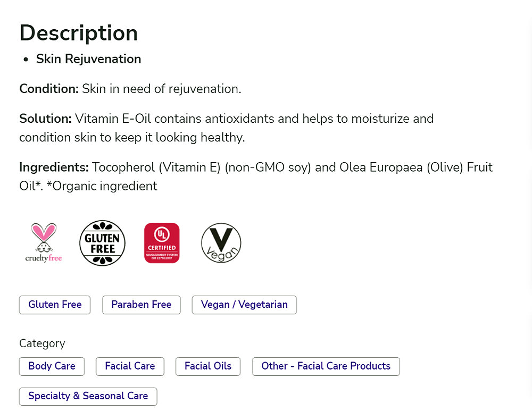Image resolution: width=532 pixels, height=420 pixels.
Task: Visit the Specialty & Seasonal Care category
Action: [88, 396]
